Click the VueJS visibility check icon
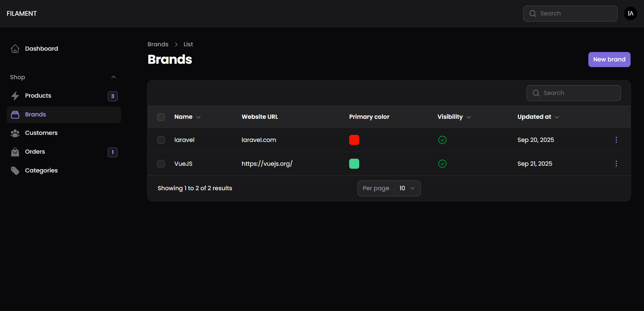This screenshot has height=311, width=644. [x=442, y=164]
